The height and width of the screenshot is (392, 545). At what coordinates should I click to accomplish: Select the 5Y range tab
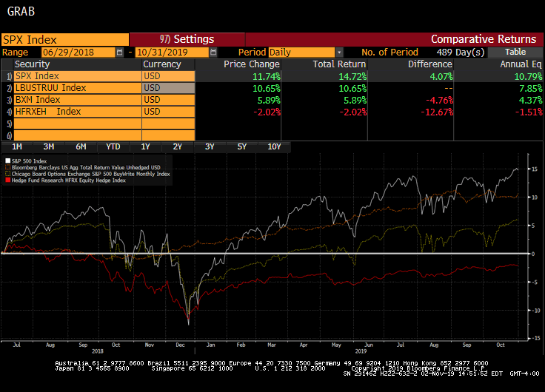click(x=241, y=147)
